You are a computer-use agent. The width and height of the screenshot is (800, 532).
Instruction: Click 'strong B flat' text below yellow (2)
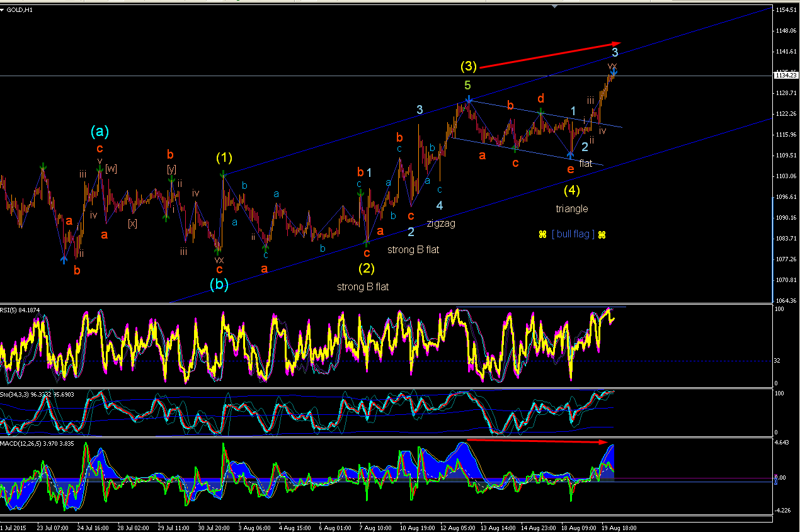(x=363, y=286)
